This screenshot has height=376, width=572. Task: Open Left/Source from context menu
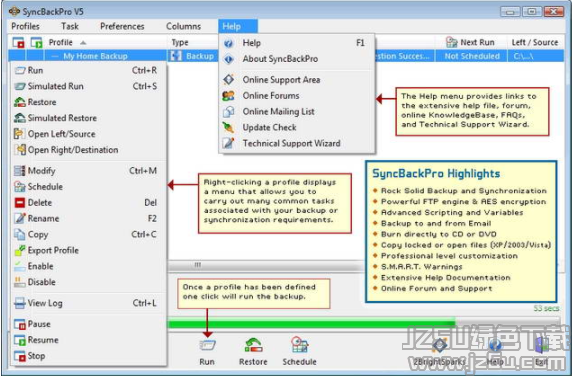coord(89,134)
